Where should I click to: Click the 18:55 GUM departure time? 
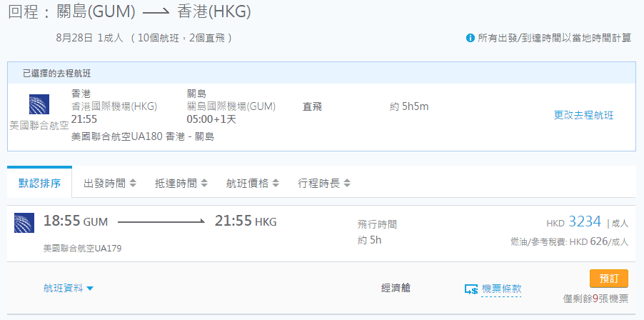point(75,221)
